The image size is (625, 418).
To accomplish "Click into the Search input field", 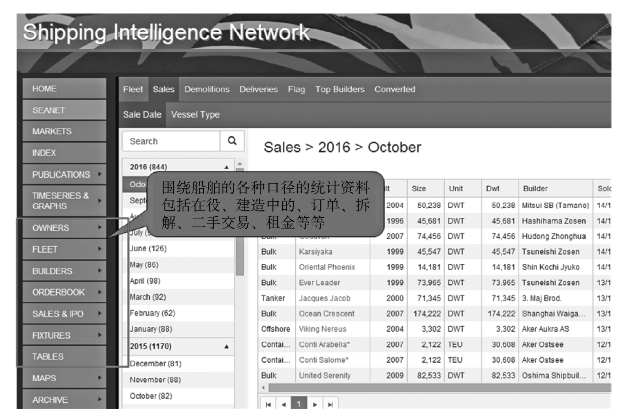I will point(171,141).
